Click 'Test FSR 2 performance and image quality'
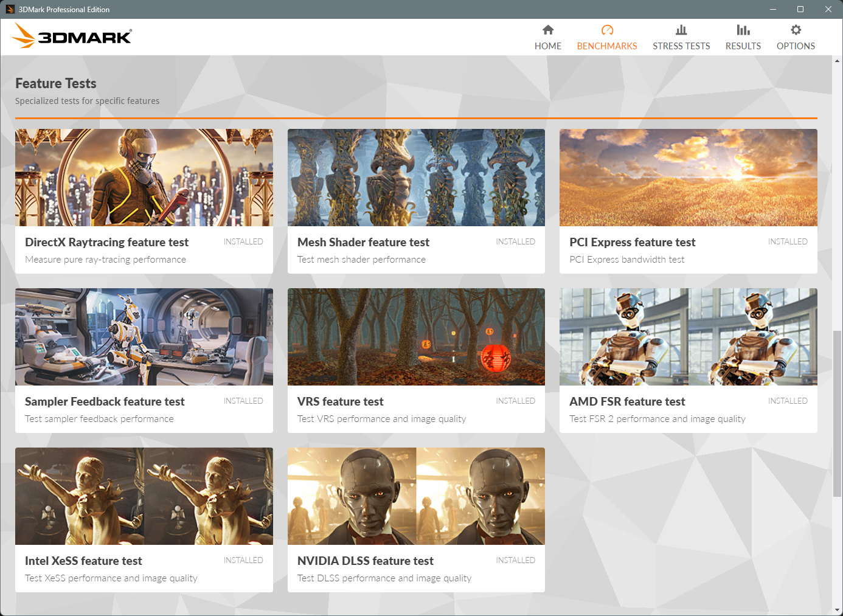The height and width of the screenshot is (616, 843). tap(657, 419)
